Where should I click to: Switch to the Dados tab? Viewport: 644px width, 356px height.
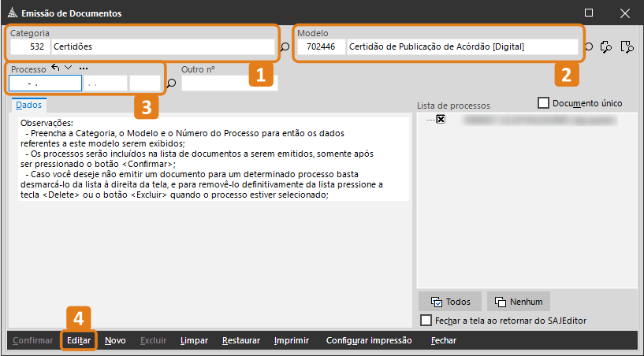point(29,105)
